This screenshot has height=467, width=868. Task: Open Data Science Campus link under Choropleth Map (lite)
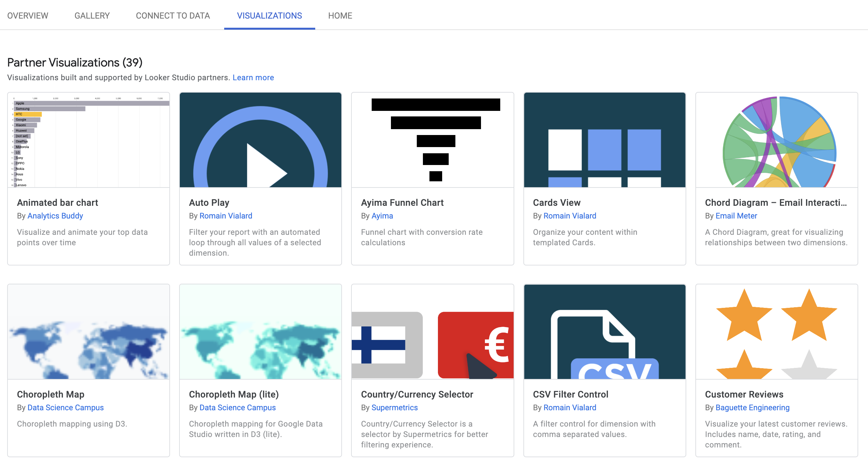(238, 407)
